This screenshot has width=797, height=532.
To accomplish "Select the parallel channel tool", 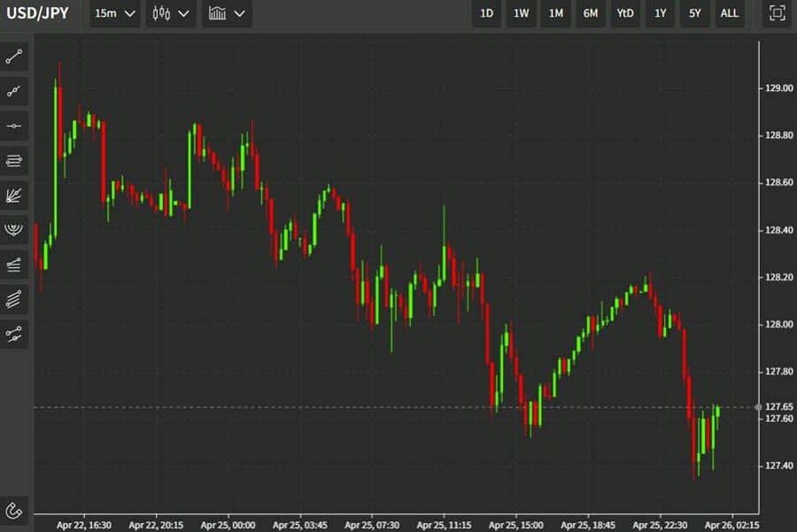I will [x=14, y=299].
